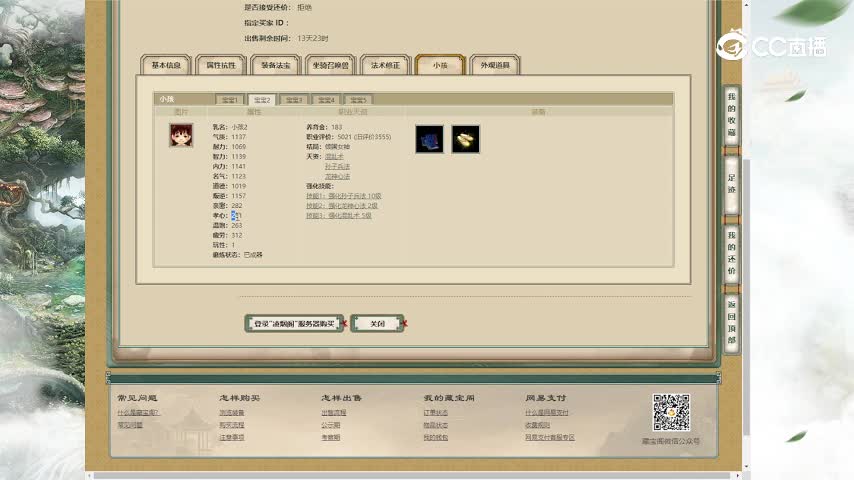Open the 龙神心法 talent link

pos(337,177)
